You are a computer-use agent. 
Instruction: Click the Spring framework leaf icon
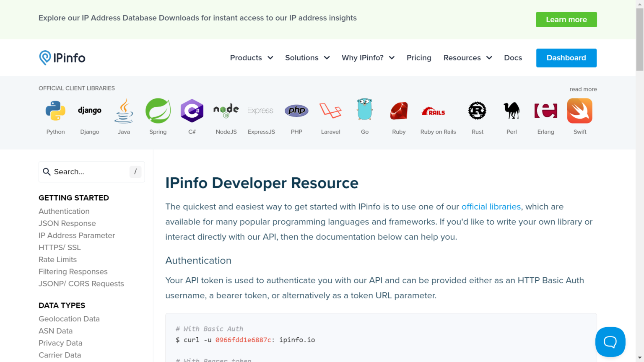click(x=158, y=111)
